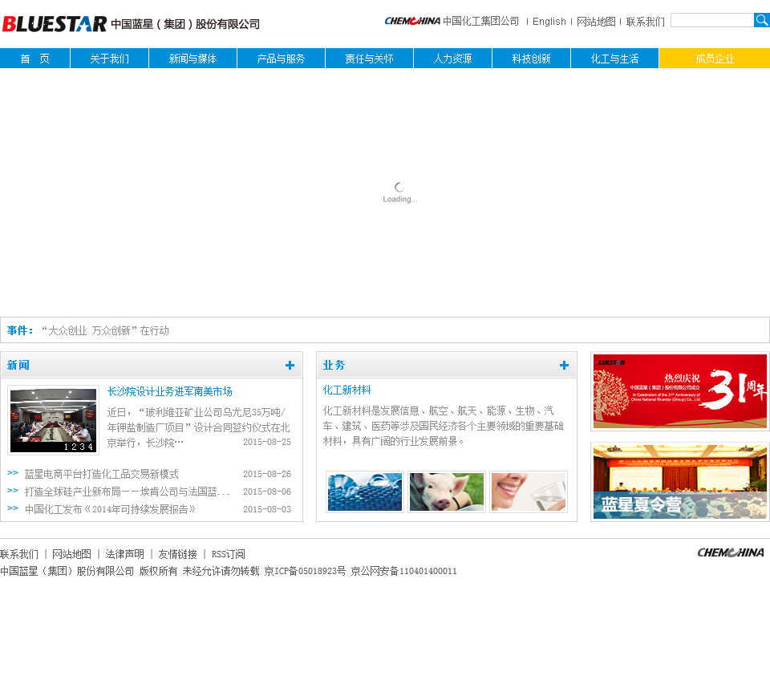Open the red 31周年 celebration banner
The height and width of the screenshot is (700, 770).
(679, 391)
